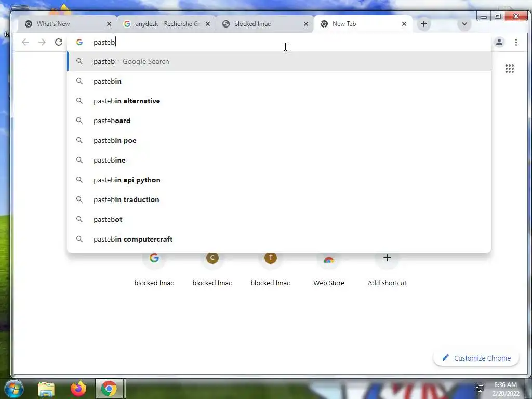Open the Google apps grid icon
The height and width of the screenshot is (399, 532).
coord(509,69)
